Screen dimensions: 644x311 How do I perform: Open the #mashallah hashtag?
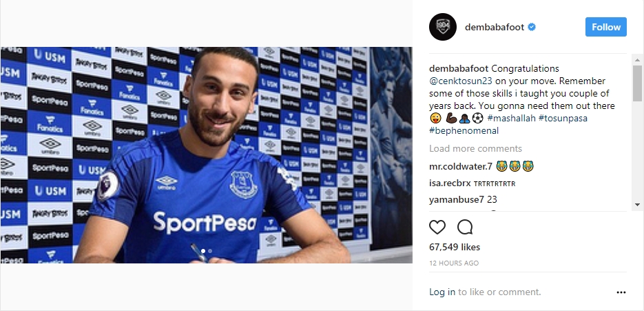(x=510, y=119)
